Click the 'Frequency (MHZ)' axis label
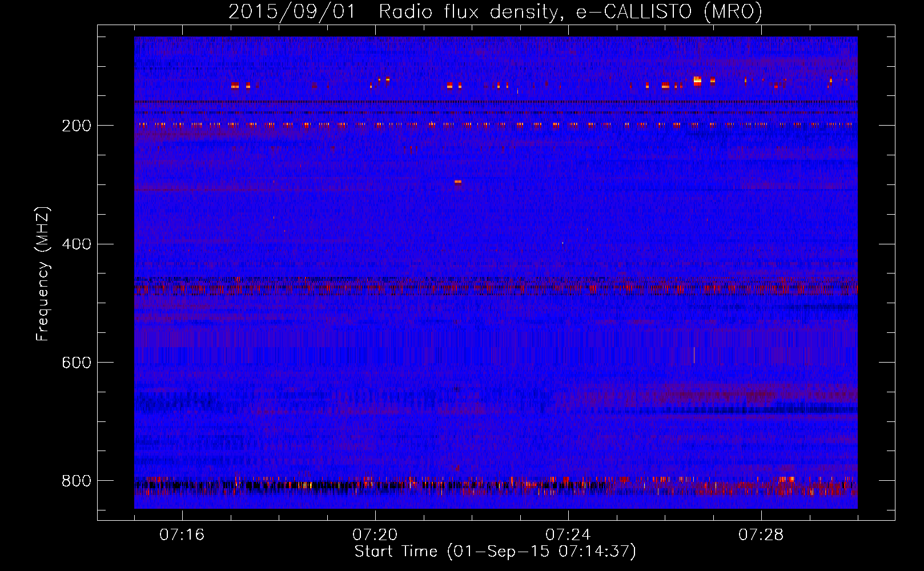Image resolution: width=924 pixels, height=571 pixels. pos(43,274)
